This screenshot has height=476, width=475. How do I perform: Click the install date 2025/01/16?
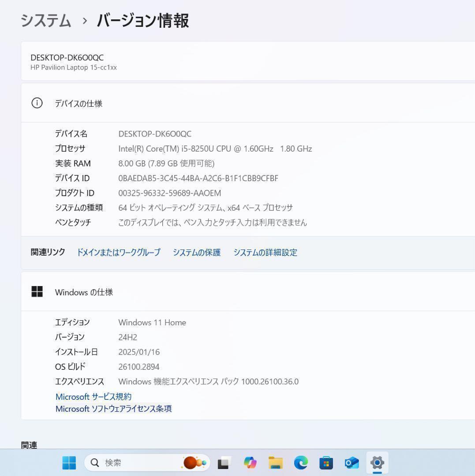coord(139,352)
